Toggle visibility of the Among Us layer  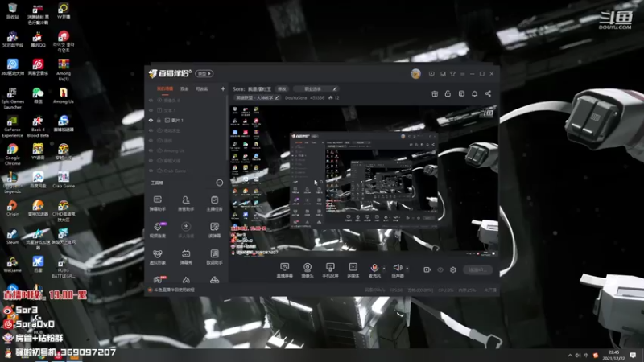151,150
